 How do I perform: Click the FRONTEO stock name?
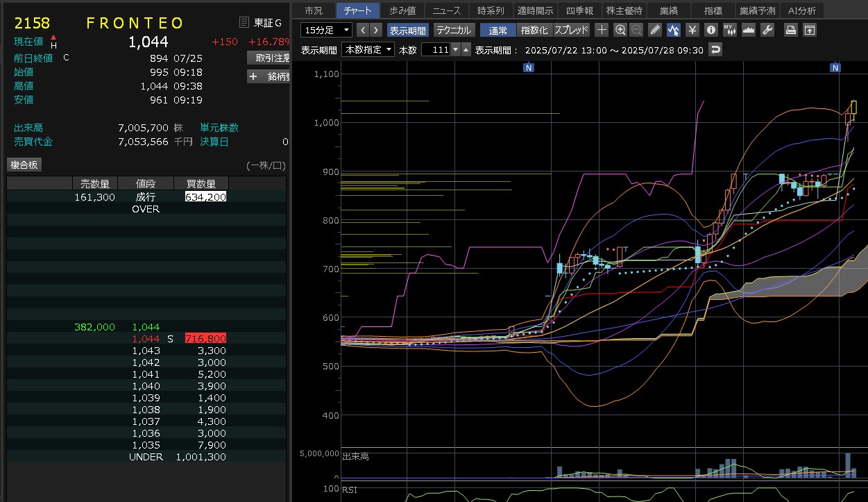[x=135, y=23]
